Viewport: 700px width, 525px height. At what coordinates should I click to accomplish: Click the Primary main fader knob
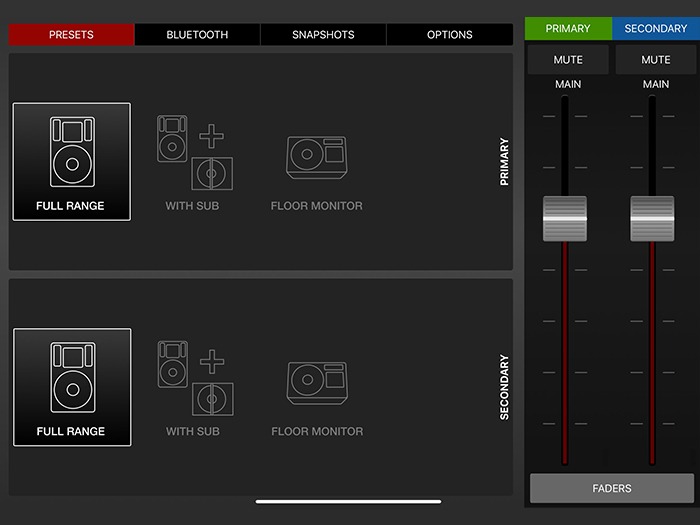tap(565, 219)
